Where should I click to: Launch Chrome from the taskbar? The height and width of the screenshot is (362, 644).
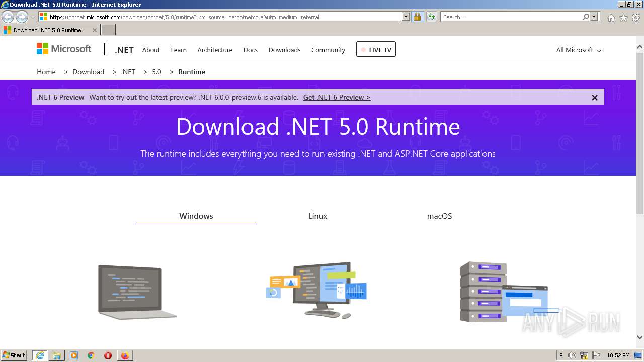pos(91,355)
